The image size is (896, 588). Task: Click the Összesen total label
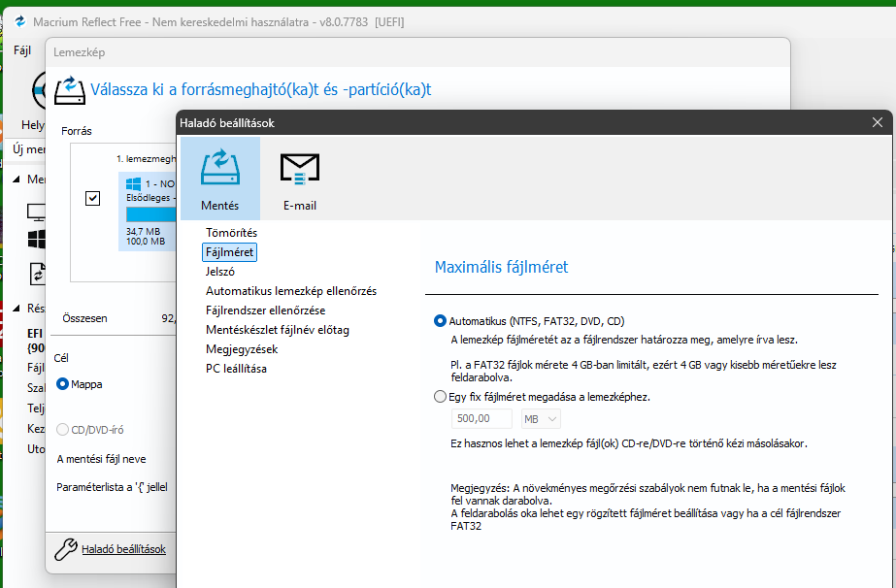(84, 318)
